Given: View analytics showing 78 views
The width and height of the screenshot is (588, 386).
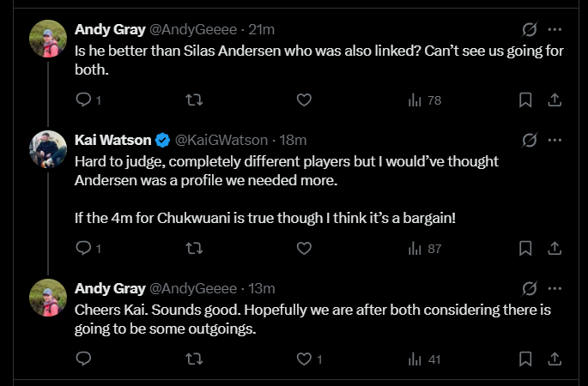Looking at the screenshot, I should [x=425, y=100].
